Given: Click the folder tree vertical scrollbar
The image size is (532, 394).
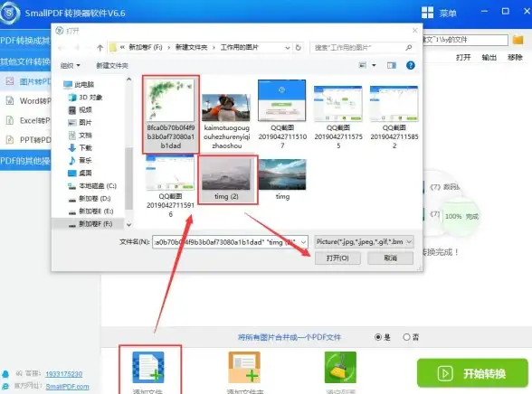Looking at the screenshot, I should (x=128, y=179).
